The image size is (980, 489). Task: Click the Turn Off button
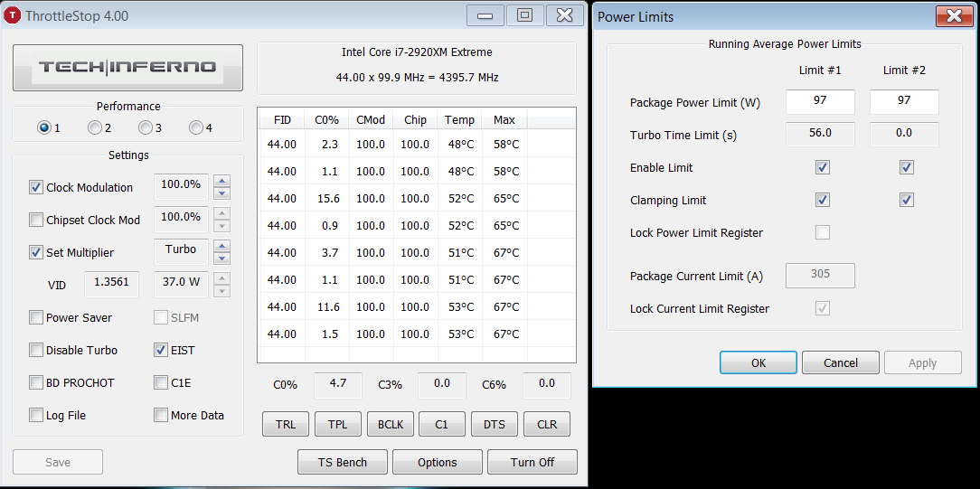coord(532,462)
